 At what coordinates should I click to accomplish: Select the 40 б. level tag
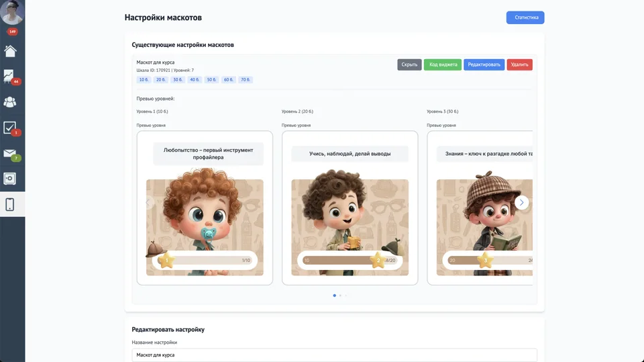(x=195, y=79)
